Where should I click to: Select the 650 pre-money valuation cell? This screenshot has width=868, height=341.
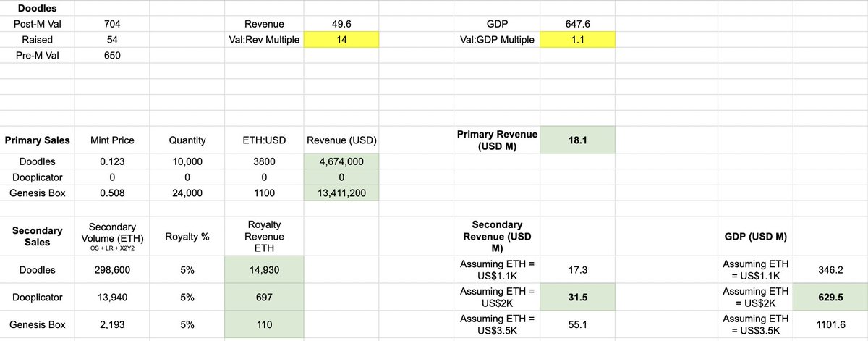coord(112,56)
